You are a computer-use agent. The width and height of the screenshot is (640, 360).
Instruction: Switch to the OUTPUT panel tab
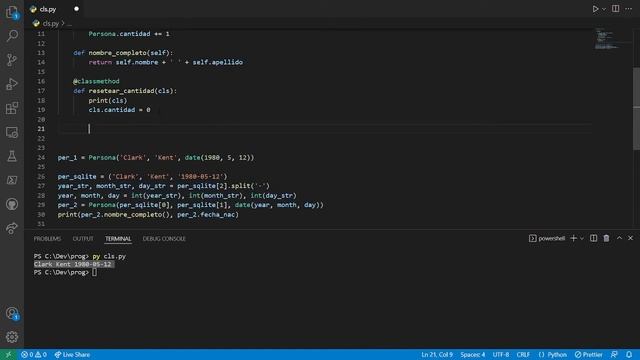[x=83, y=239]
